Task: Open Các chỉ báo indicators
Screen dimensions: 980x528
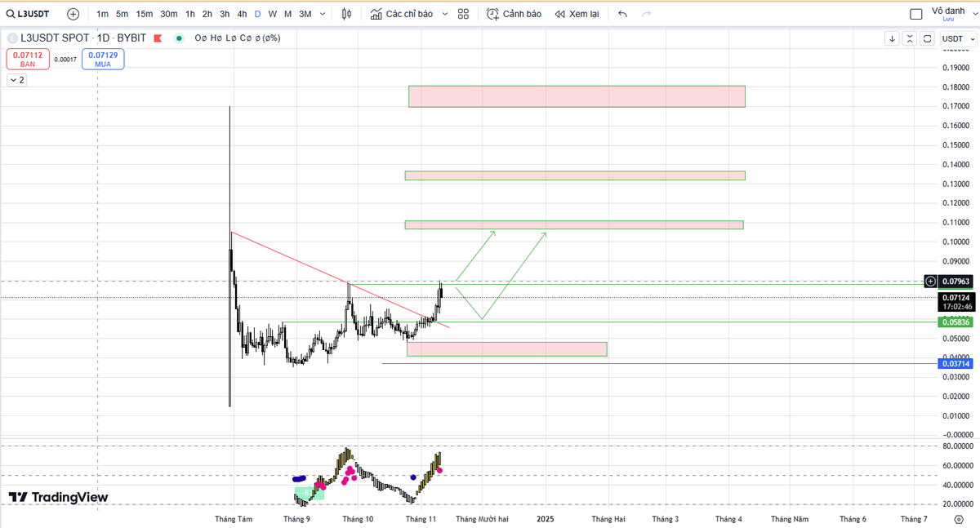Action: point(402,14)
